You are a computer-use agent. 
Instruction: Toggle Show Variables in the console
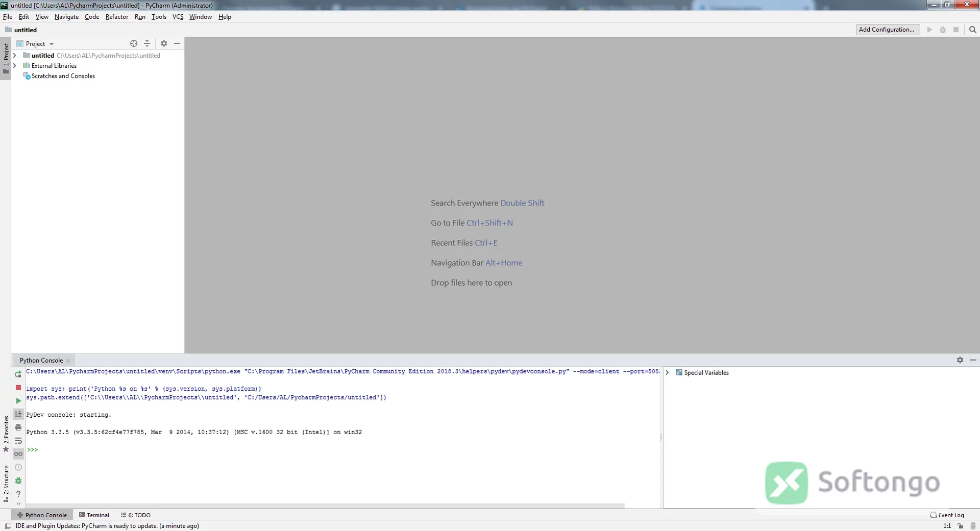18,454
